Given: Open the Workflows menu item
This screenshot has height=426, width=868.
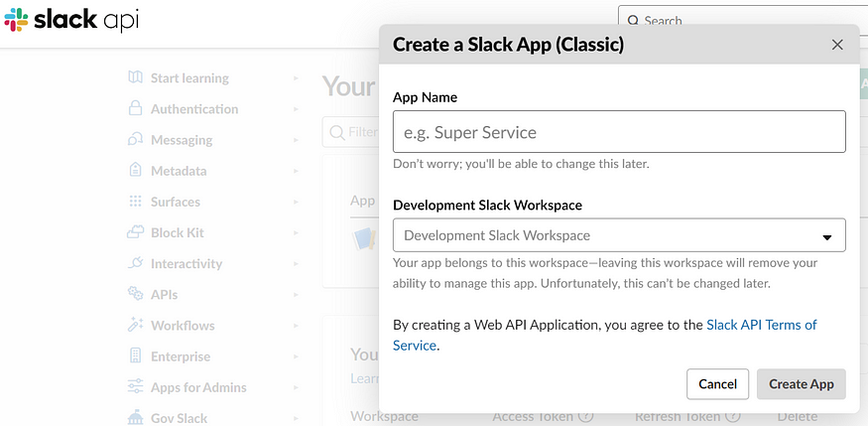Looking at the screenshot, I should 183,326.
